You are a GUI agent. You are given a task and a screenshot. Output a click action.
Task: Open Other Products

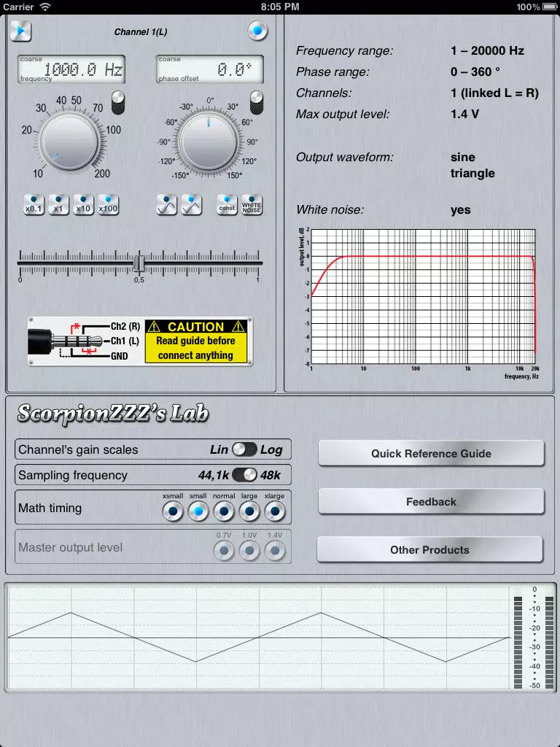430,550
